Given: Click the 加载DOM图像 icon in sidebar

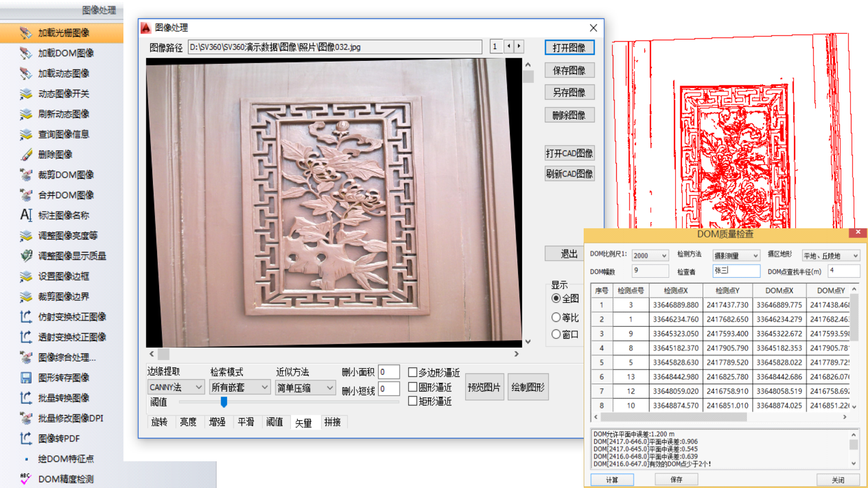Looking at the screenshot, I should [x=26, y=53].
